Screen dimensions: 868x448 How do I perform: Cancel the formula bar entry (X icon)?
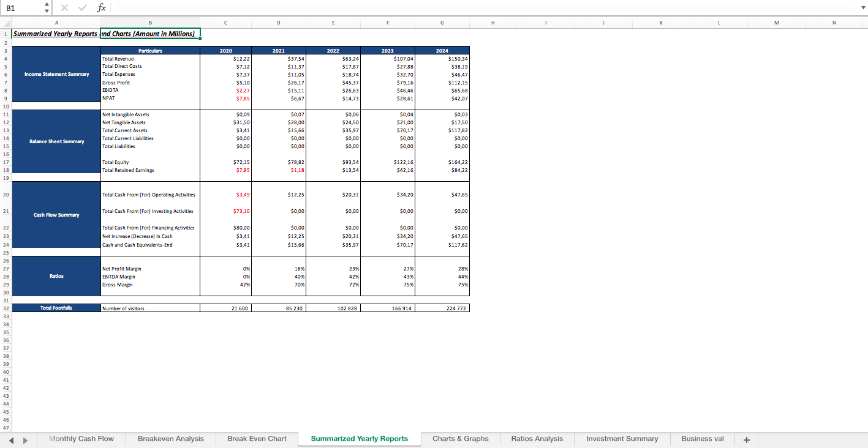point(65,8)
